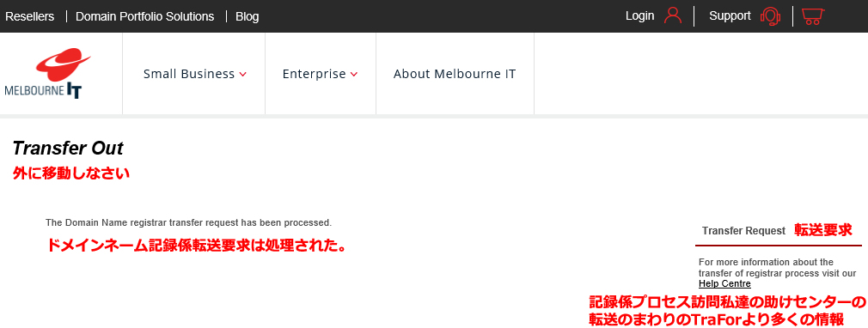Expand the Small Business dropdown chevron
868x328 pixels.
[242, 74]
